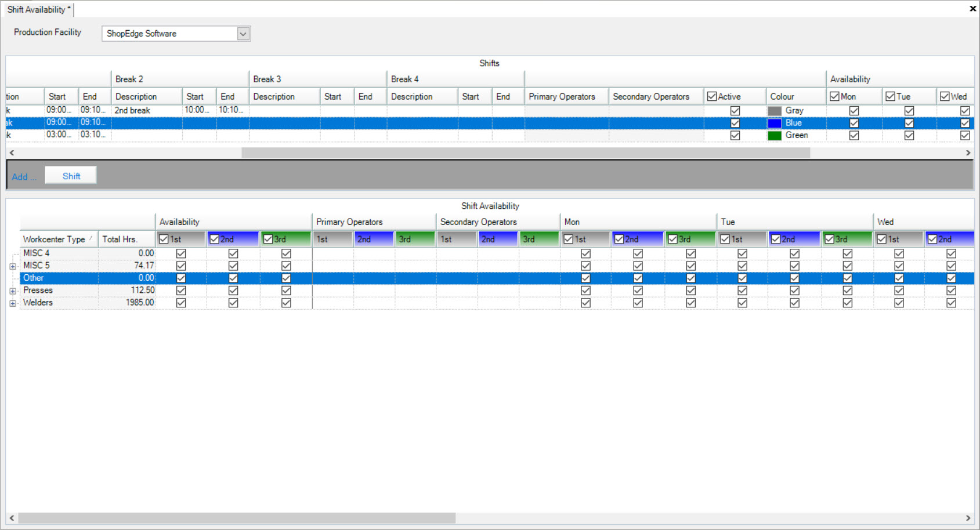Screen dimensions: 980x530
Task: Click the Break 3 Description column header
Action: [x=284, y=96]
